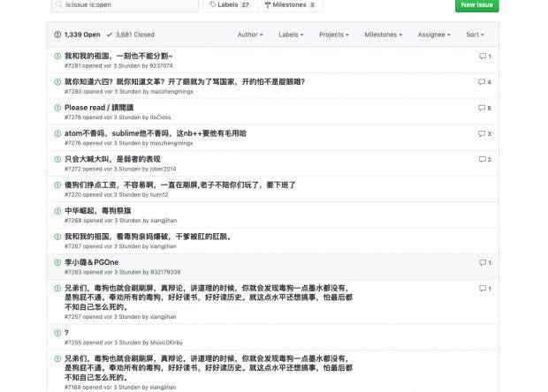Open the comments bubble on issue #7281

485,57
